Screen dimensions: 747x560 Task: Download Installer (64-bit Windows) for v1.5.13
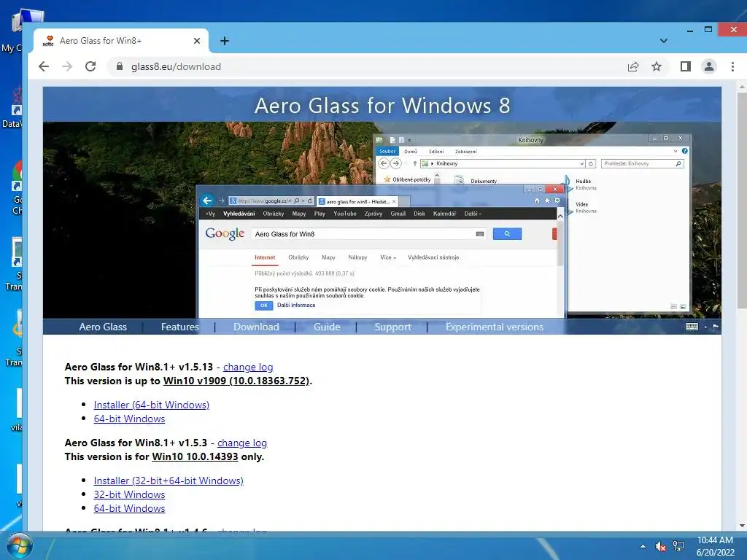152,405
